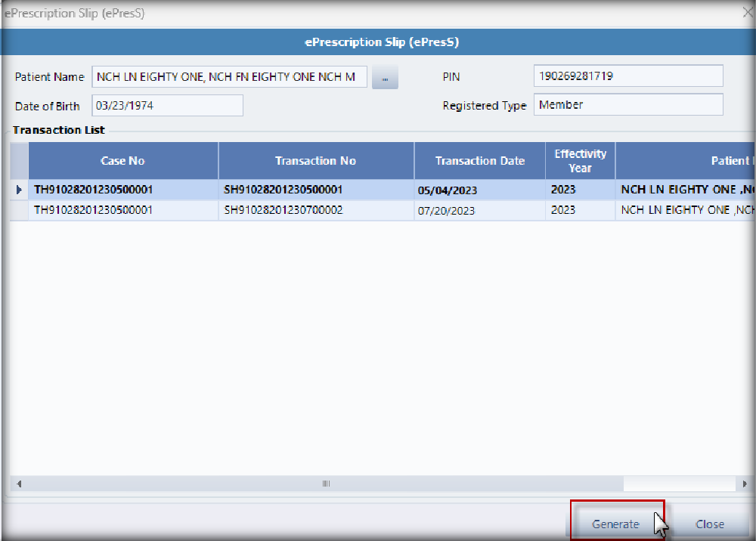The width and height of the screenshot is (756, 541).
Task: Click the horizontal scrollbar thumb
Action: click(x=325, y=484)
